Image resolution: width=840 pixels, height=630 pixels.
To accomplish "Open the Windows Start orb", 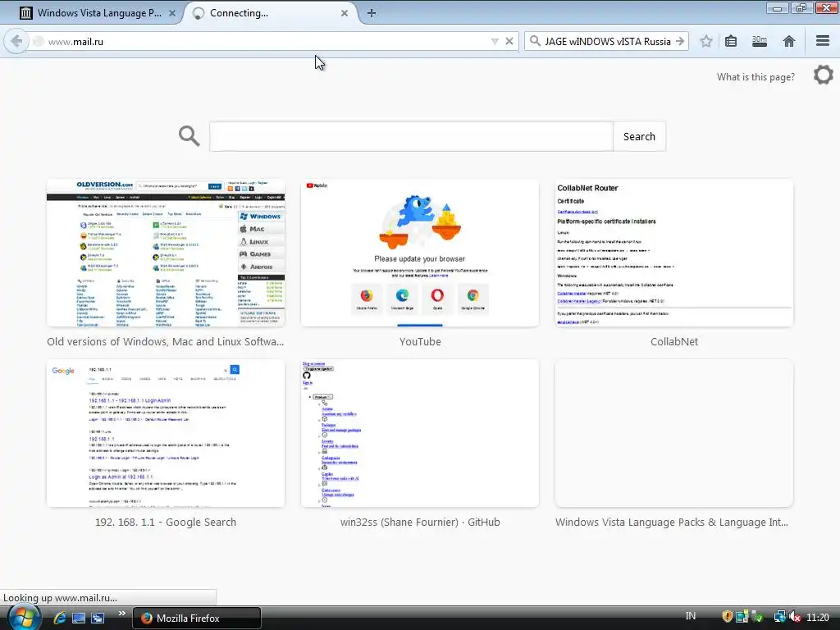I will [23, 618].
